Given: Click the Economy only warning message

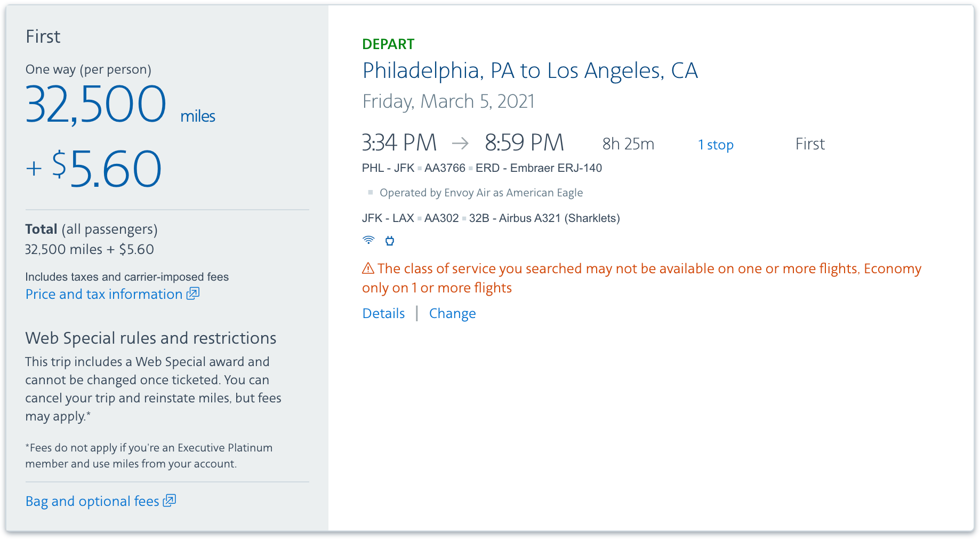Looking at the screenshot, I should click(x=641, y=278).
